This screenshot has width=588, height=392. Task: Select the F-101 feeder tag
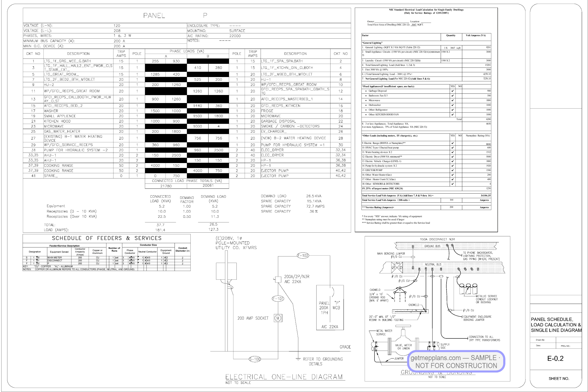pos(278,299)
